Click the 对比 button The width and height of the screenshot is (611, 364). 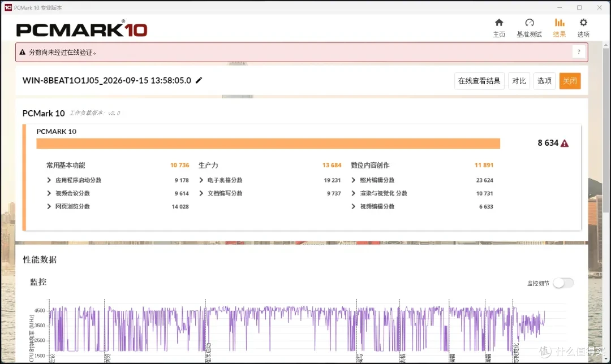tap(519, 81)
